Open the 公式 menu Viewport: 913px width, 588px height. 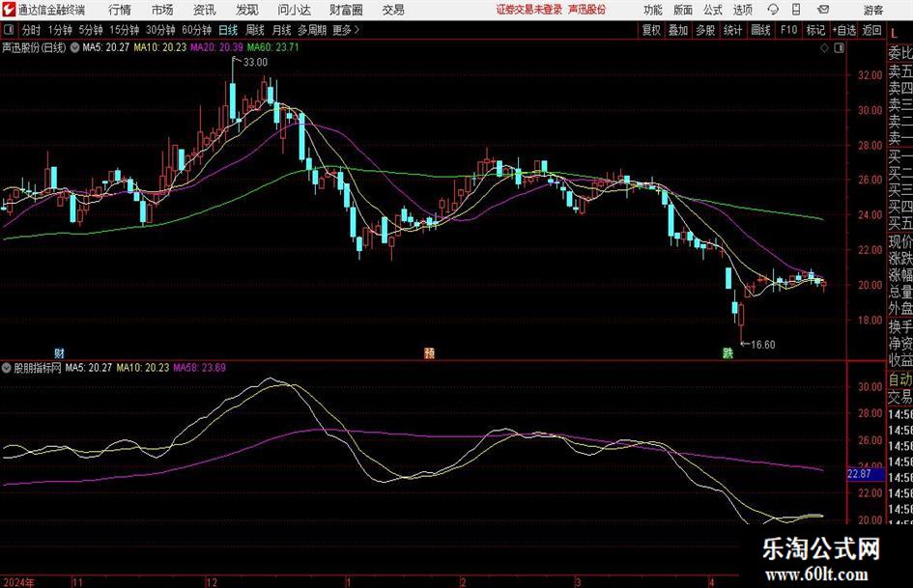click(713, 10)
